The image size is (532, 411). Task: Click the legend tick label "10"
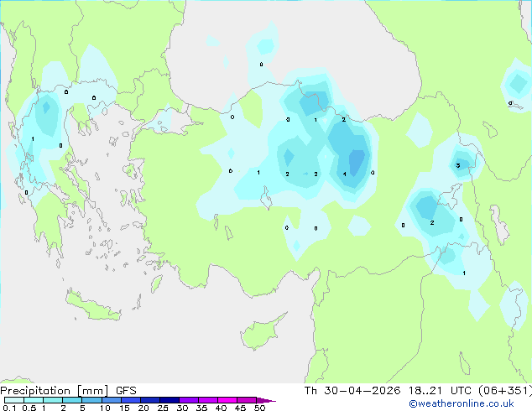pos(105,408)
